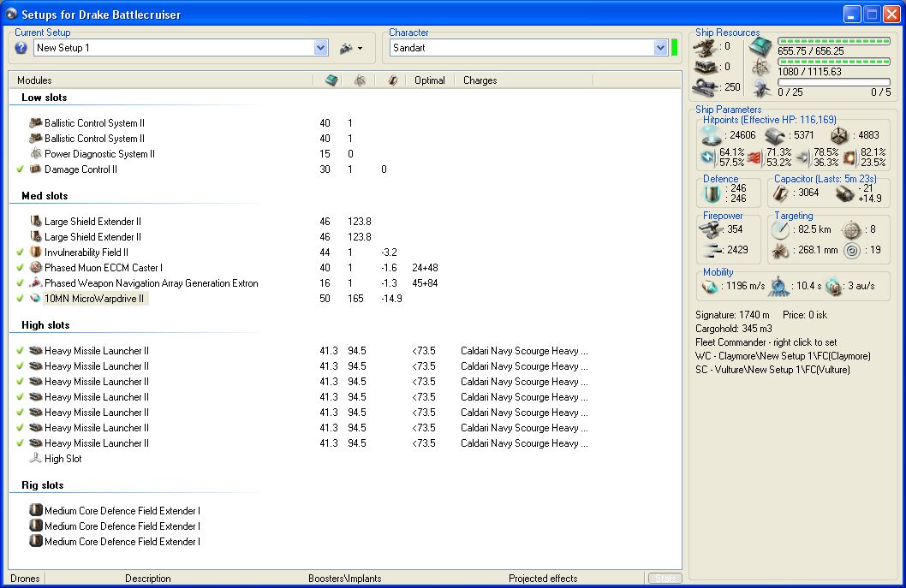Sort by the CPU column icon
Screen dimensions: 906x588
(331, 80)
